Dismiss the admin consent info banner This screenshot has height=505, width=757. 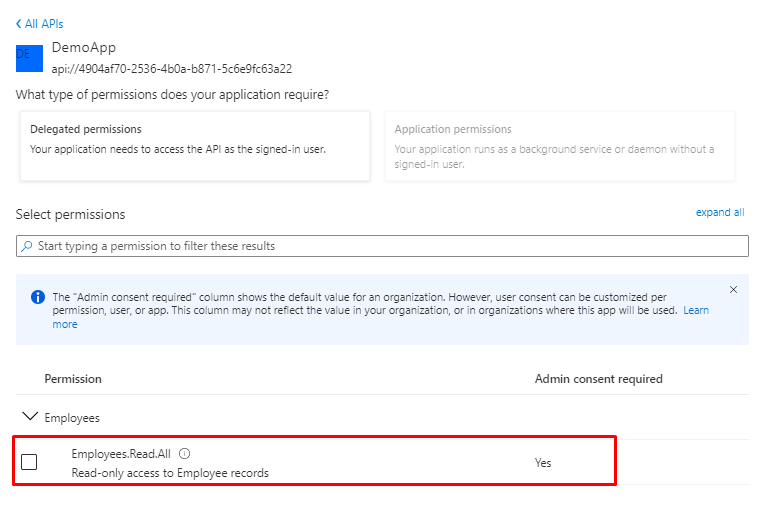click(x=733, y=290)
